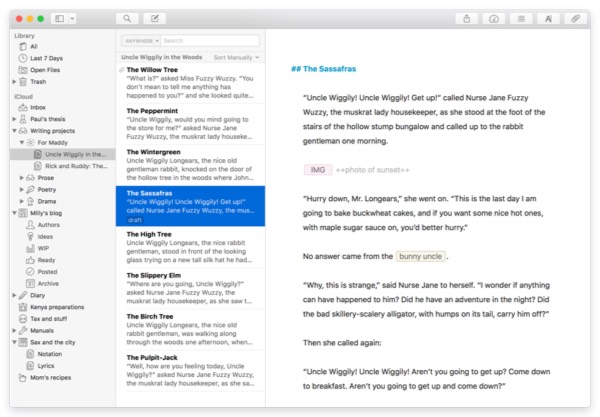This screenshot has width=600, height=417.
Task: Open the typography 'A' toolbar icon
Action: (548, 18)
